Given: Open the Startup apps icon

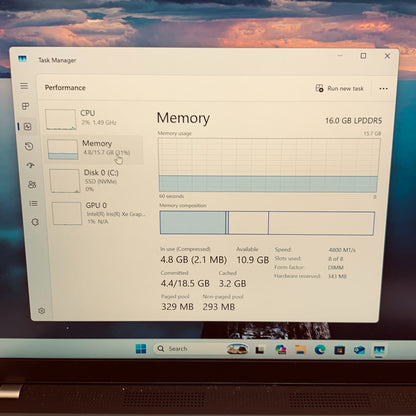Looking at the screenshot, I should [31, 165].
